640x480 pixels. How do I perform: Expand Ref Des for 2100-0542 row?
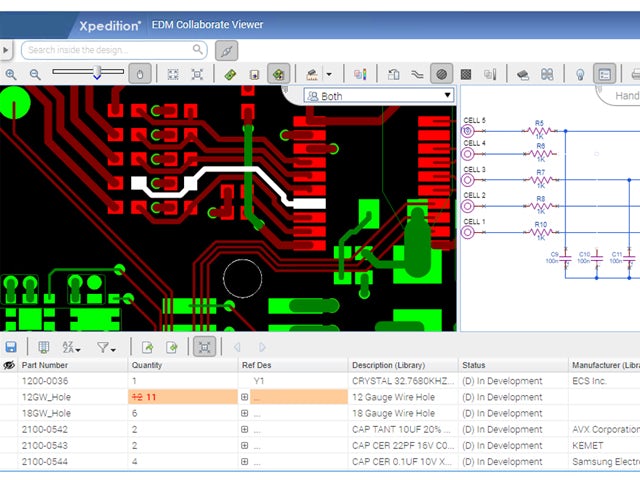(244, 429)
